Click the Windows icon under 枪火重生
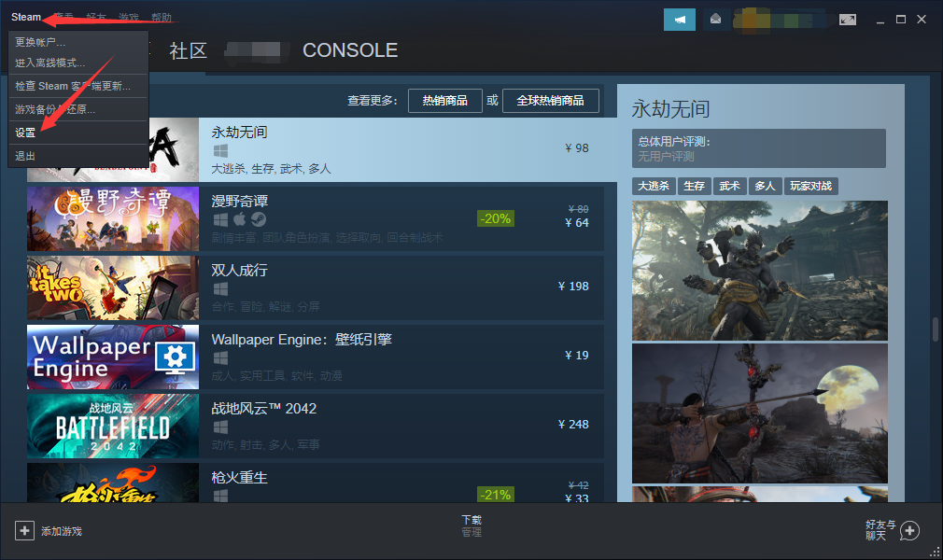 [220, 496]
